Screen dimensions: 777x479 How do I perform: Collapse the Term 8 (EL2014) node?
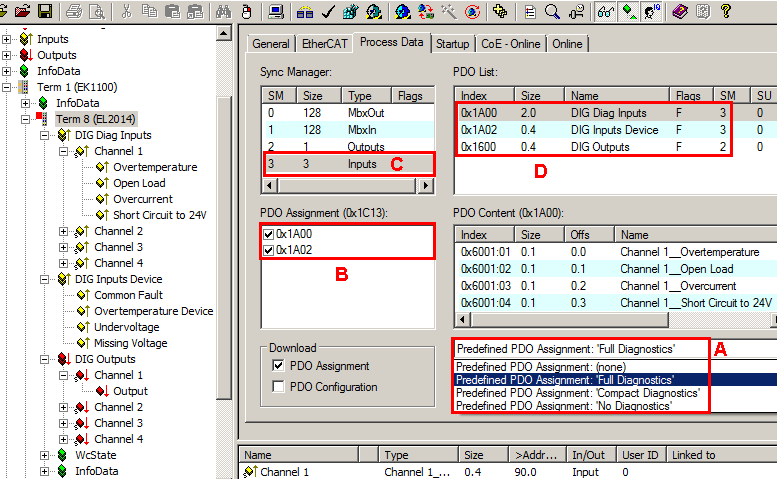[x=25, y=119]
